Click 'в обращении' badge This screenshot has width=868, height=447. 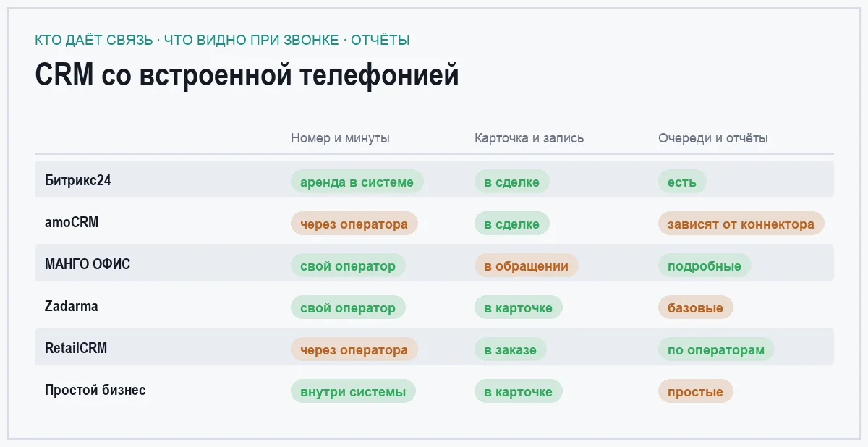(527, 265)
